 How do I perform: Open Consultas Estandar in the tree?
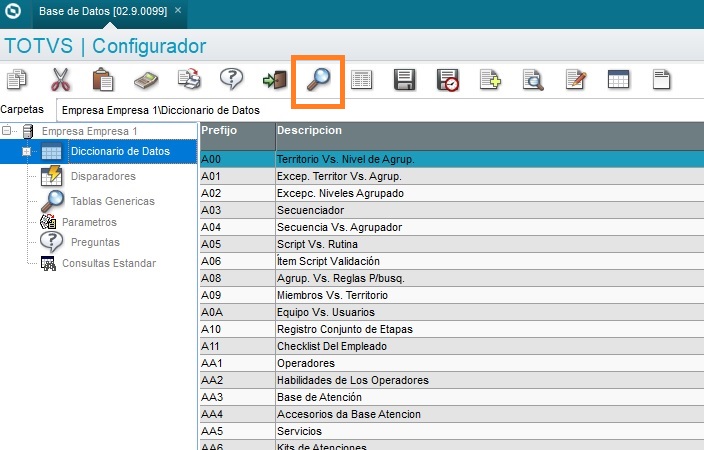click(109, 263)
